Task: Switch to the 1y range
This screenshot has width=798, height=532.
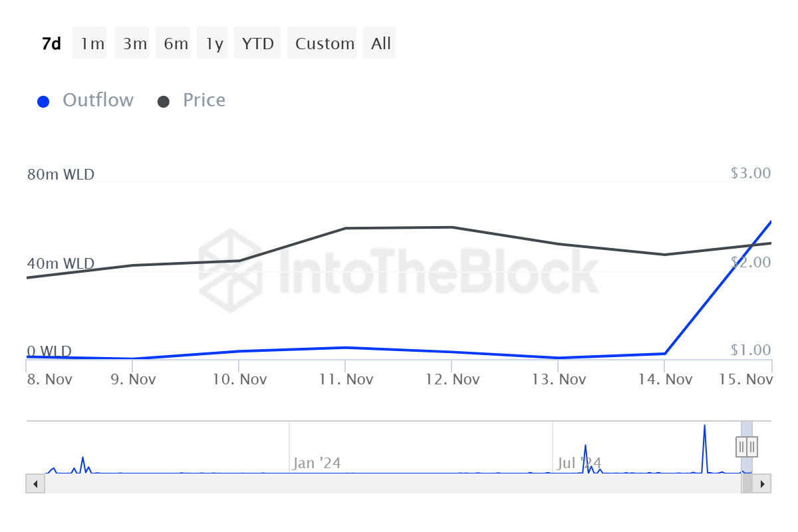Action: tap(214, 43)
